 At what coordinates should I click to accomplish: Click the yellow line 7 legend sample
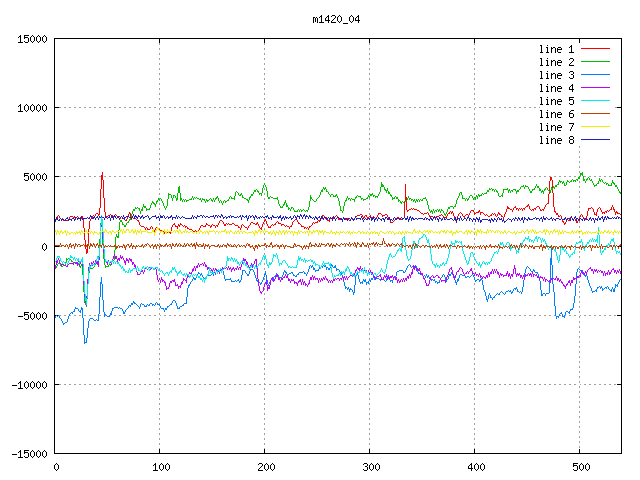pyautogui.click(x=596, y=127)
